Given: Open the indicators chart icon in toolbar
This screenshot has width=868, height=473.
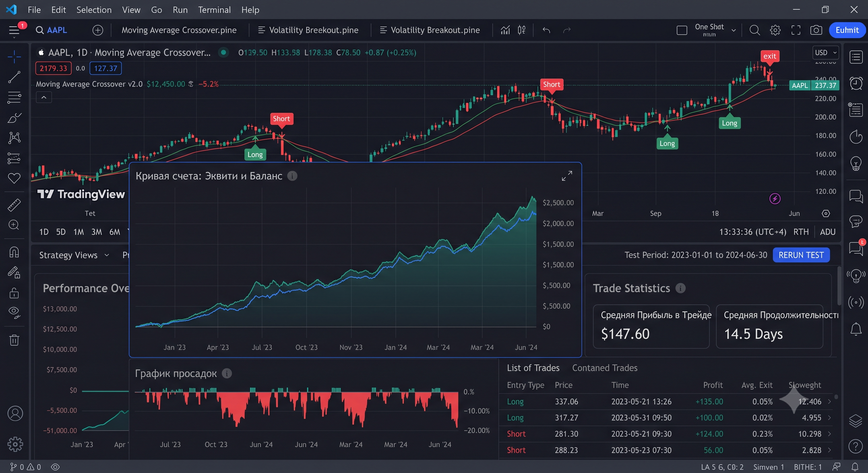Looking at the screenshot, I should (x=505, y=30).
